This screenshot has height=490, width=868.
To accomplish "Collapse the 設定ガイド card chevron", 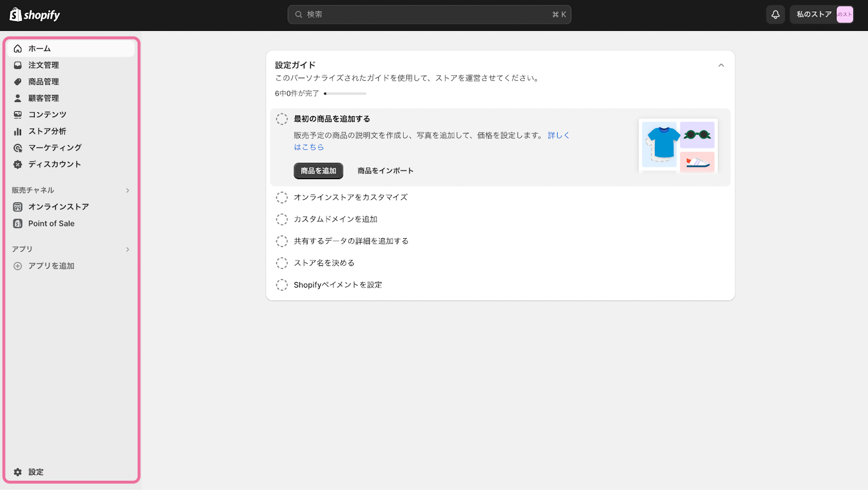I will [x=721, y=65].
